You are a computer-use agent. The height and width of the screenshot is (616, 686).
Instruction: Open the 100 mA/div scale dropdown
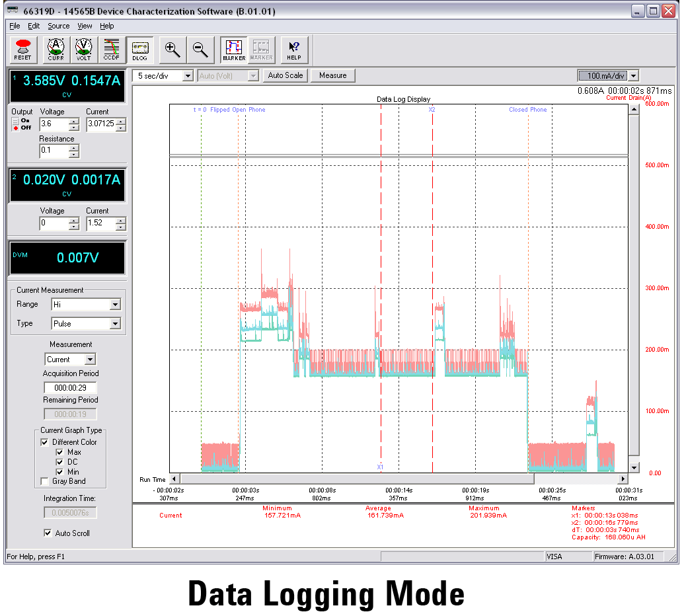pos(633,75)
